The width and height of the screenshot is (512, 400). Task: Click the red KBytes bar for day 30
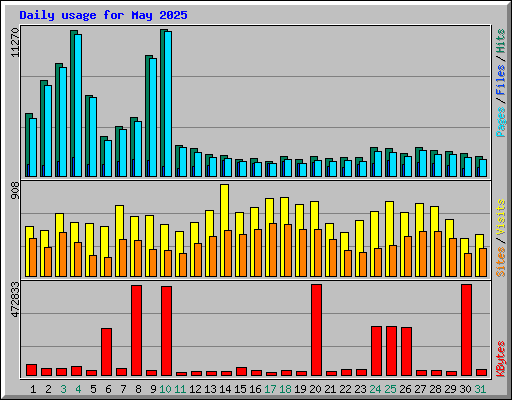466,330
